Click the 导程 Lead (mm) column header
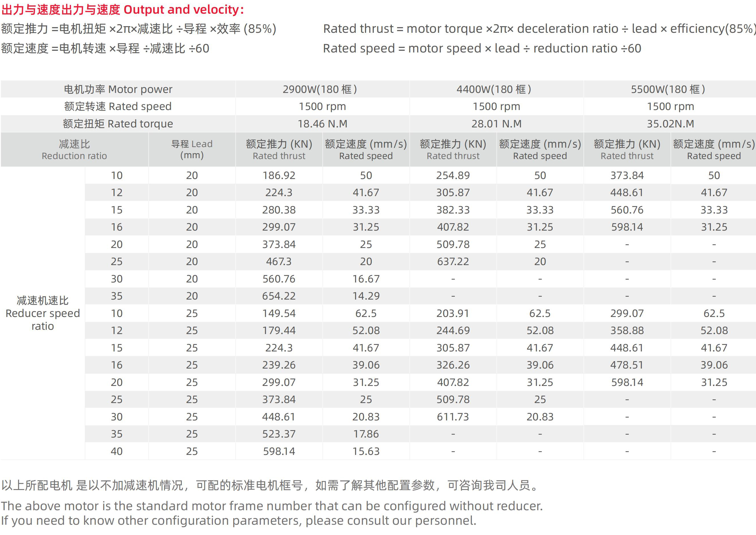Image resolution: width=756 pixels, height=535 pixels. [192, 149]
